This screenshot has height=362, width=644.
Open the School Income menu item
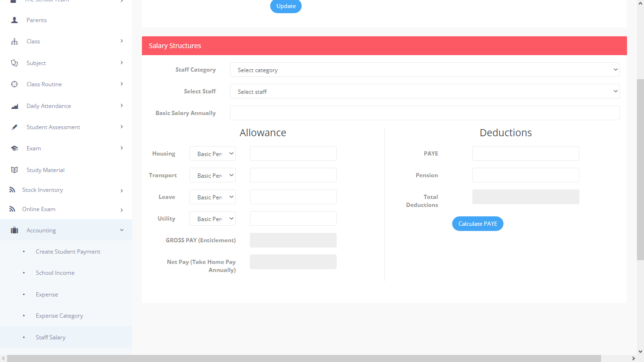coord(55,272)
